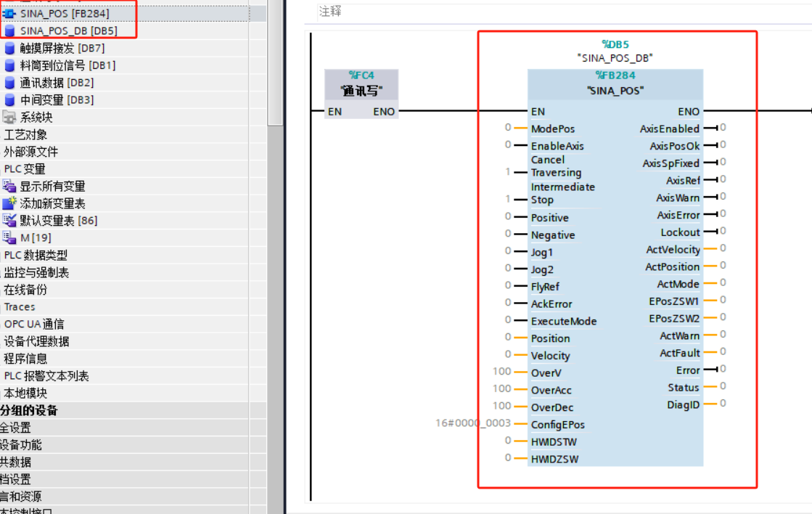
Task: Select 中间变量 [DB3] in the tree
Action: [57, 100]
